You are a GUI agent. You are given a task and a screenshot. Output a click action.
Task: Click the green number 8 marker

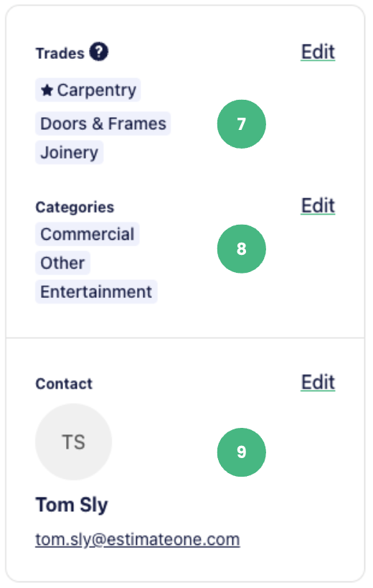click(242, 249)
